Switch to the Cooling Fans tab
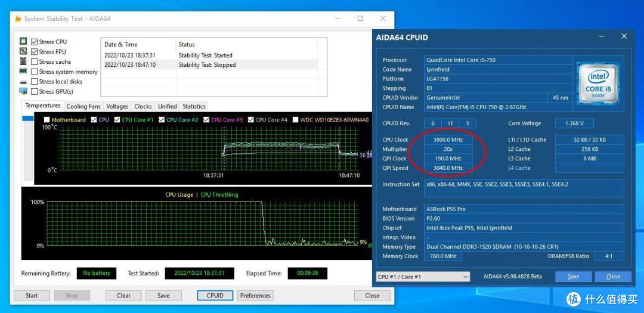 83,106
